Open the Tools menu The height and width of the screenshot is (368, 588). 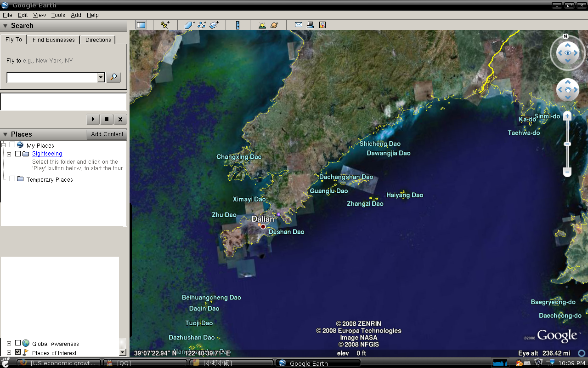point(58,15)
